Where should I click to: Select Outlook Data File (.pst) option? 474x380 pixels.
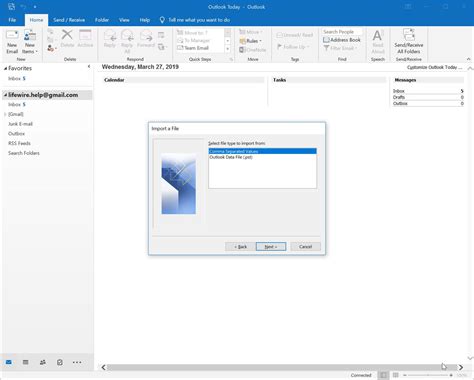click(x=263, y=157)
